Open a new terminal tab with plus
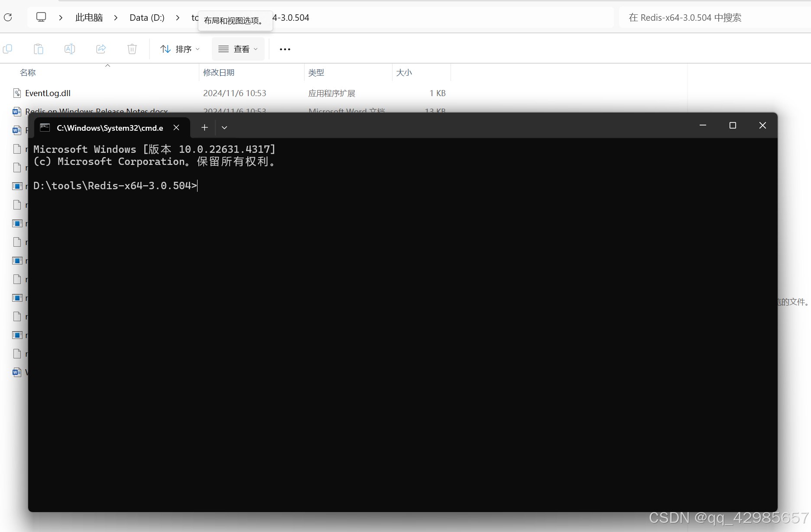Screen dimensions: 811x532 pyautogui.click(x=204, y=127)
